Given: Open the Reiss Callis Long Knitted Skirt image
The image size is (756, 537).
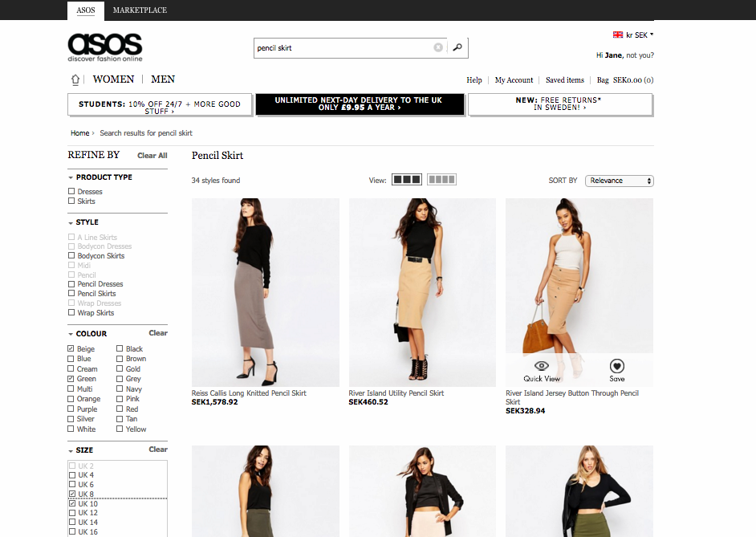Looking at the screenshot, I should coord(265,292).
